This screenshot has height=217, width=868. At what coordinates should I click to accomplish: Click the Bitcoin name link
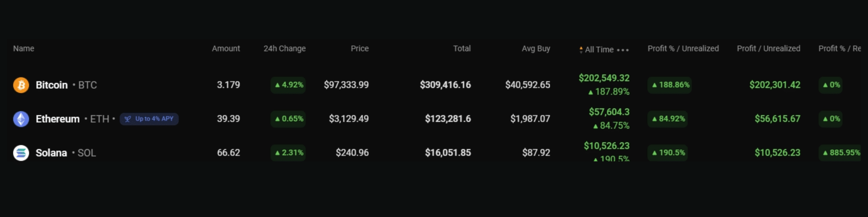(52, 85)
